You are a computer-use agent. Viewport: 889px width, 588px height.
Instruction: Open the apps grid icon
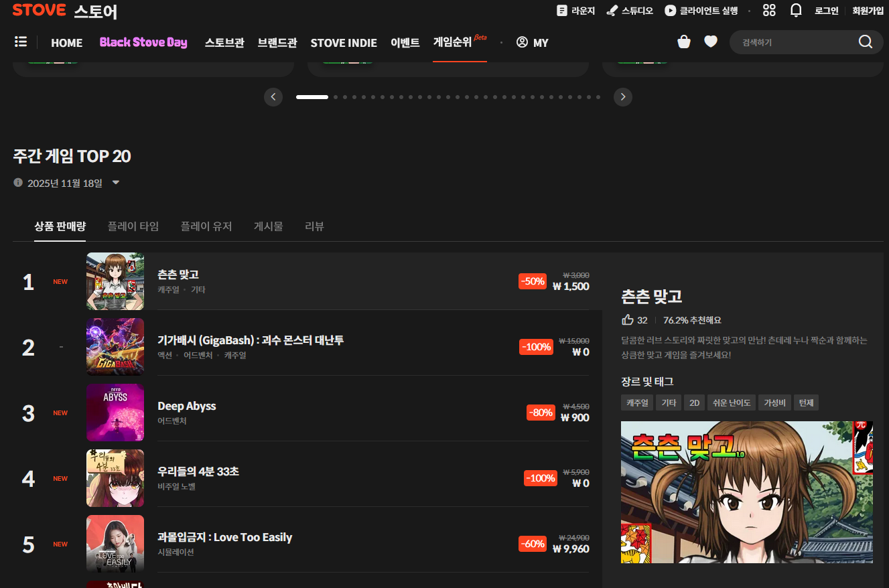(x=769, y=10)
